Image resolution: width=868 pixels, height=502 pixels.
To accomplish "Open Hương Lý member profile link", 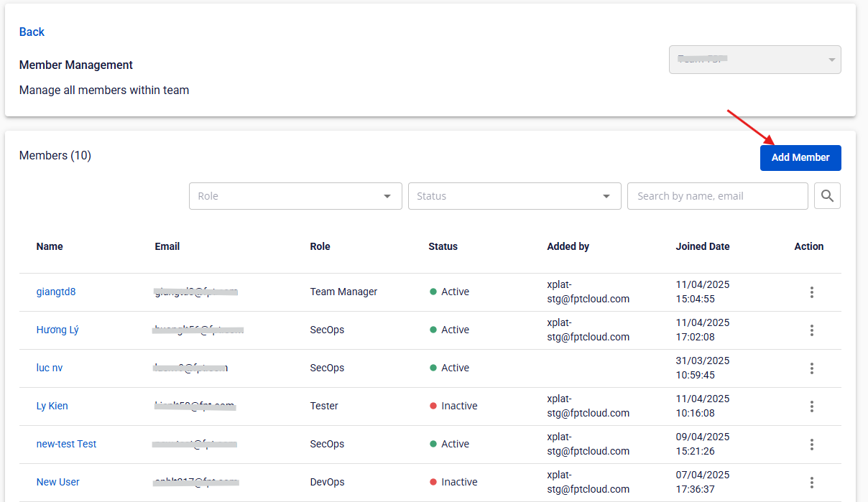I will point(57,330).
